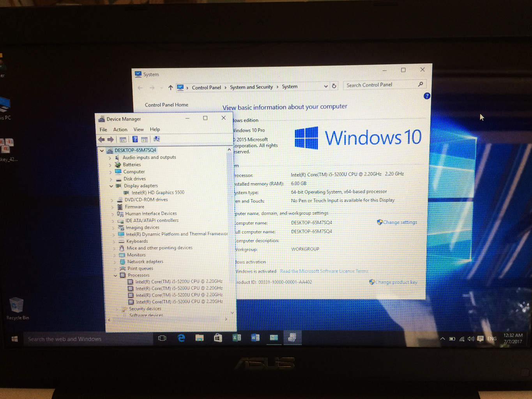Click the Help icon in Device Manager toolbar
This screenshot has height=399, width=532.
(135, 139)
